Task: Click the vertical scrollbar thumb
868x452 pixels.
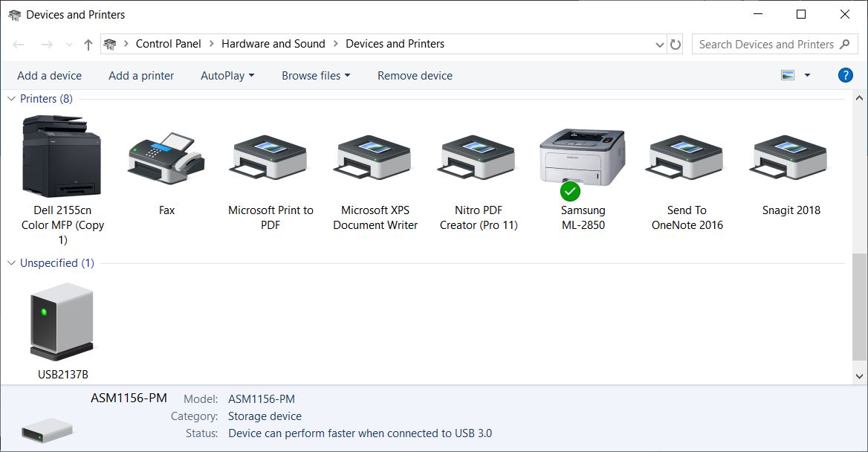Action: click(x=859, y=307)
